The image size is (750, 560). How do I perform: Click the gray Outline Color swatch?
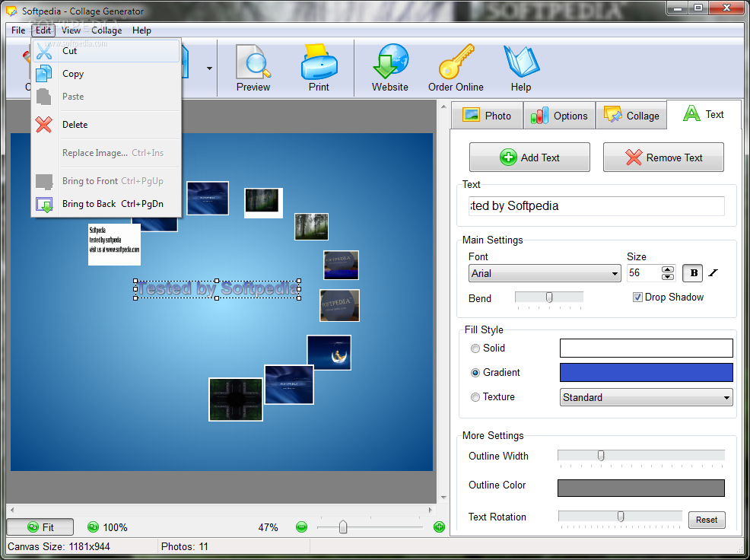pyautogui.click(x=641, y=488)
